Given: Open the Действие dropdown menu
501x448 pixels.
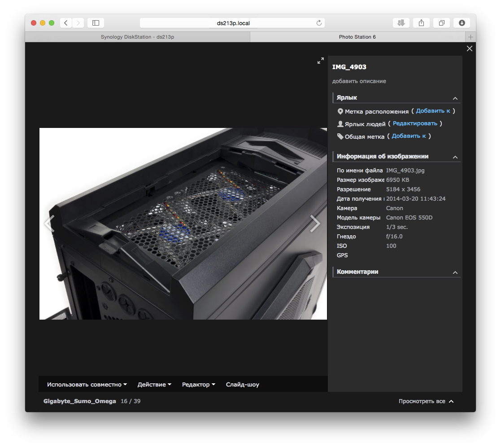Looking at the screenshot, I should [154, 384].
